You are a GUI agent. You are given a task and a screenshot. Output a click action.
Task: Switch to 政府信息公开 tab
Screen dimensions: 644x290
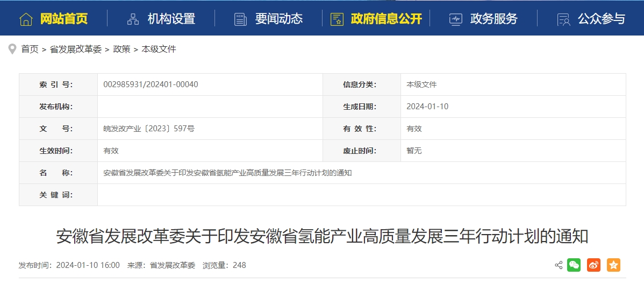pos(386,19)
